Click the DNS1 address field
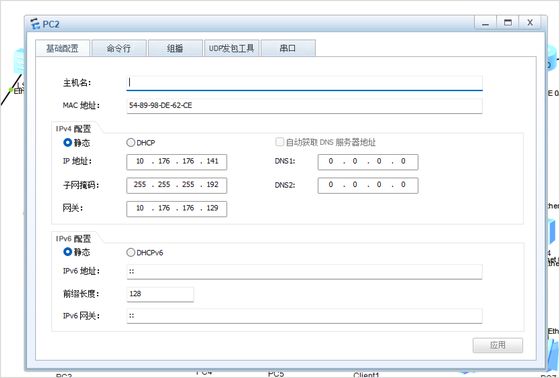Viewport: 560px width, 378px height. click(368, 162)
